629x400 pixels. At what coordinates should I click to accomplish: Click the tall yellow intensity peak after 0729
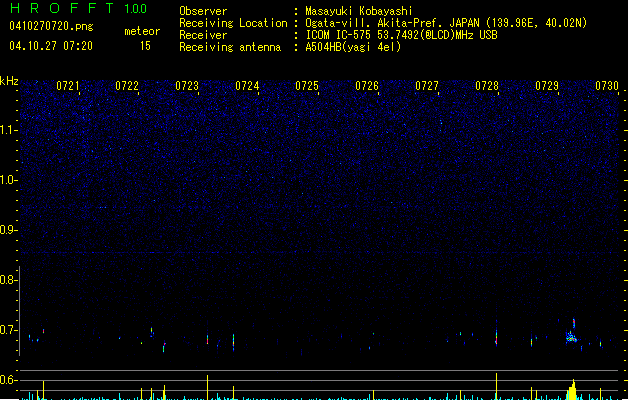[572, 389]
